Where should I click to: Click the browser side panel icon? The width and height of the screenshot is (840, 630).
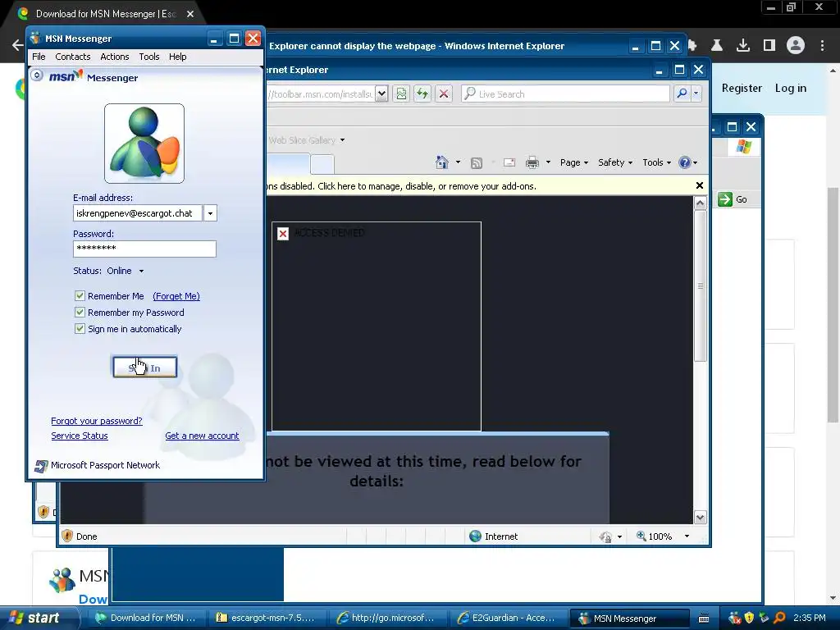point(769,46)
